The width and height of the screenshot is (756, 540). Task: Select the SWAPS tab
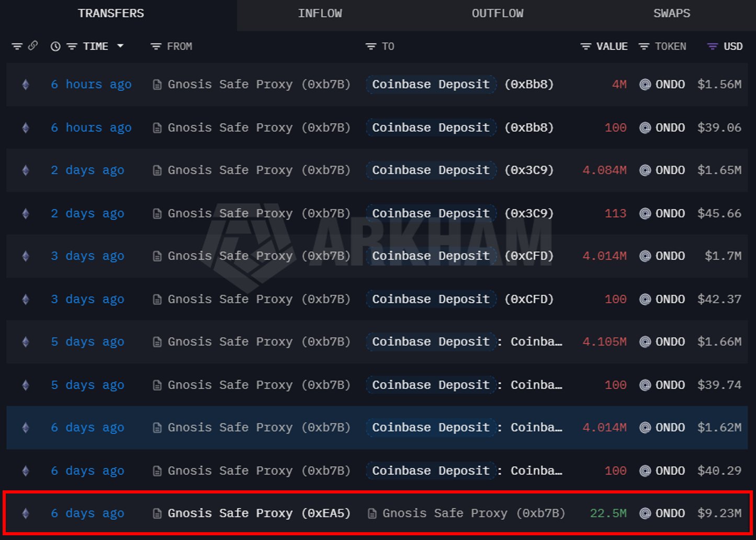click(672, 14)
